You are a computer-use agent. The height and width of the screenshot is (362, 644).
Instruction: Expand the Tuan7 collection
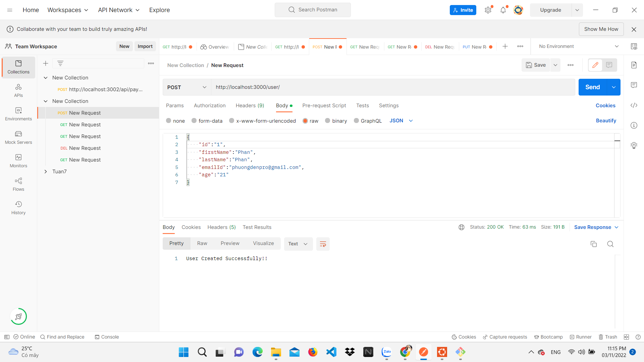(46, 172)
